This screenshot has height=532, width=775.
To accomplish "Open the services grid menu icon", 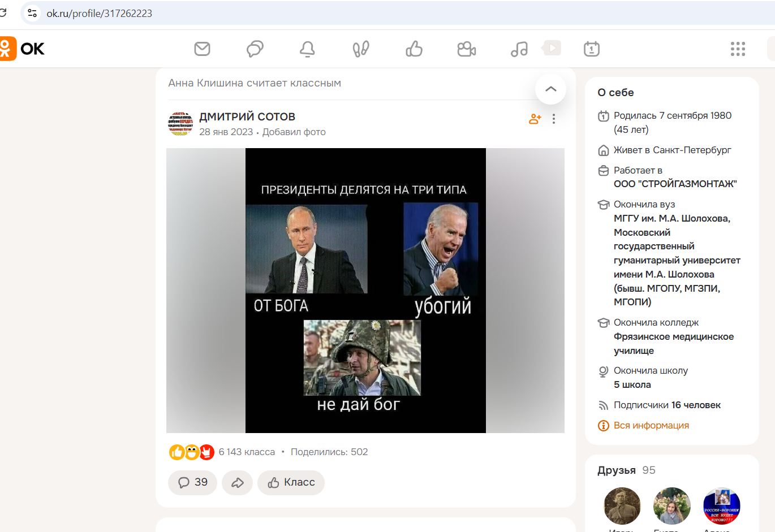I will point(738,49).
